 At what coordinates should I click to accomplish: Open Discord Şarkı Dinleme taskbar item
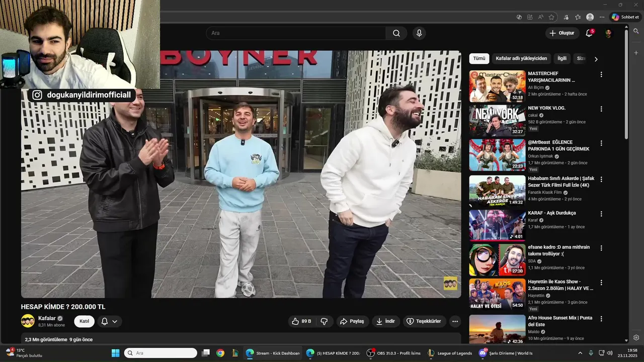[x=506, y=353]
